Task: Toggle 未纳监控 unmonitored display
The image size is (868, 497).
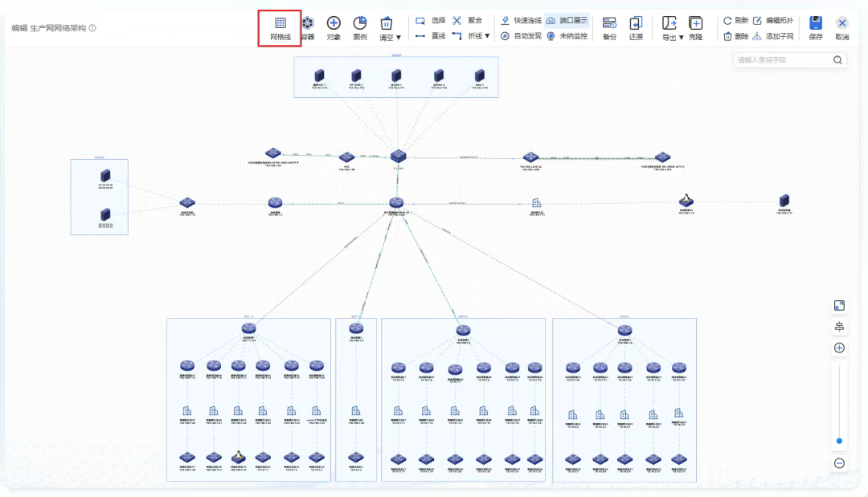Action: point(567,36)
